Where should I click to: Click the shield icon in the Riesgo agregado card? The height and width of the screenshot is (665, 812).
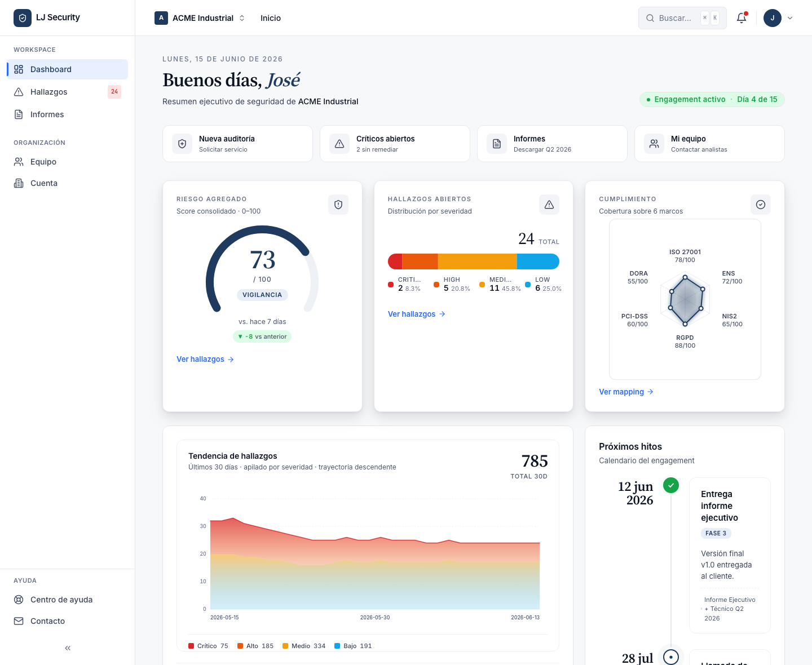point(338,205)
